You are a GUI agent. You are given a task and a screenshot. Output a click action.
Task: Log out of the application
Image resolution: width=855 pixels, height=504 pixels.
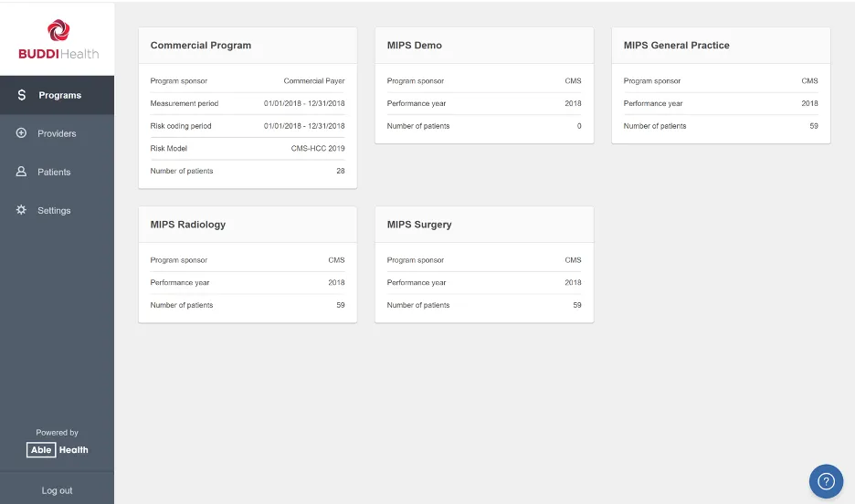pyautogui.click(x=57, y=490)
